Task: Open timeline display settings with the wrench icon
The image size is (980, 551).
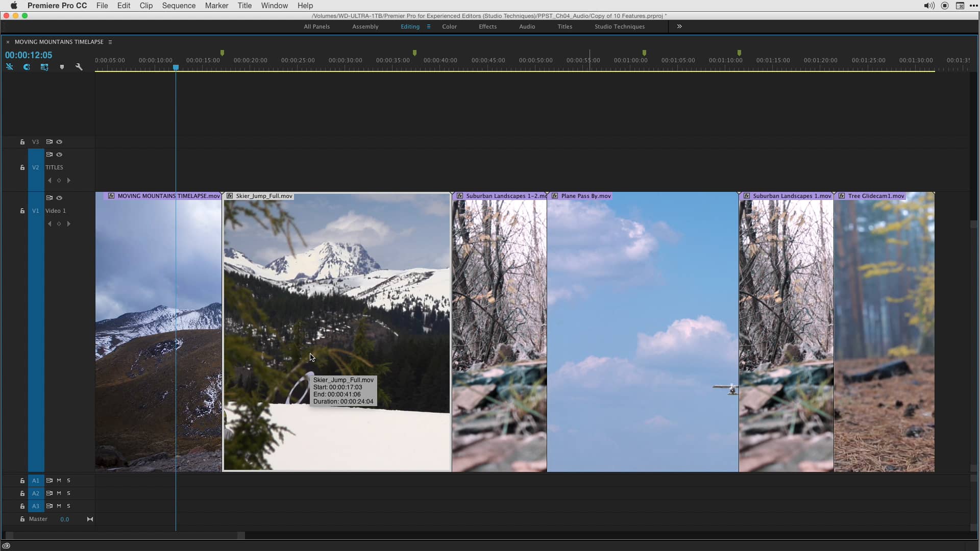Action: pyautogui.click(x=79, y=67)
